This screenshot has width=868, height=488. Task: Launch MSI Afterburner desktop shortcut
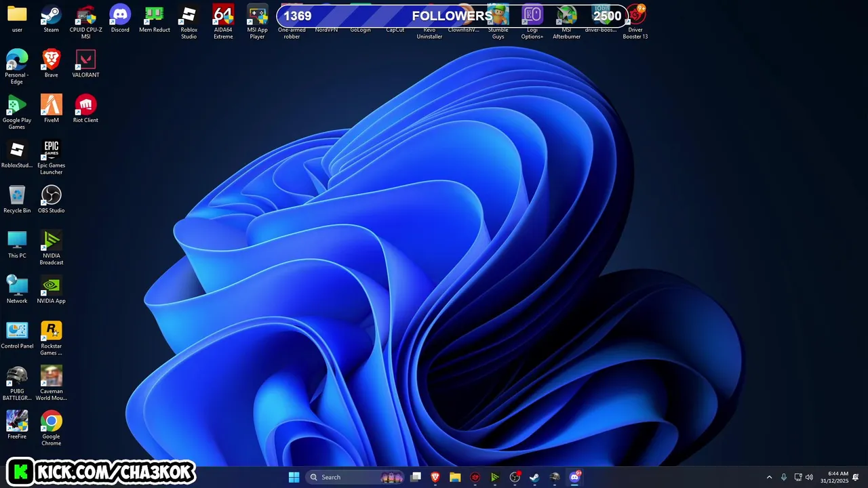(566, 14)
